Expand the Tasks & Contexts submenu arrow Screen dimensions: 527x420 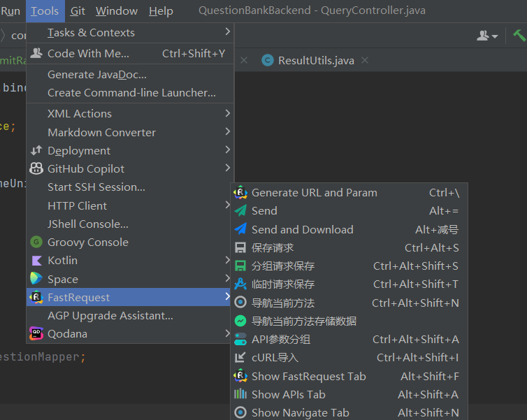[228, 31]
